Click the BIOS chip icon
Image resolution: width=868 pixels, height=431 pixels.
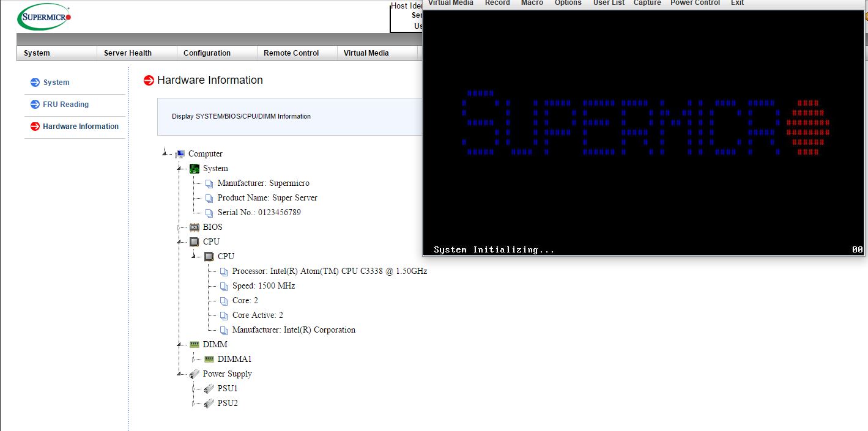[x=195, y=227]
